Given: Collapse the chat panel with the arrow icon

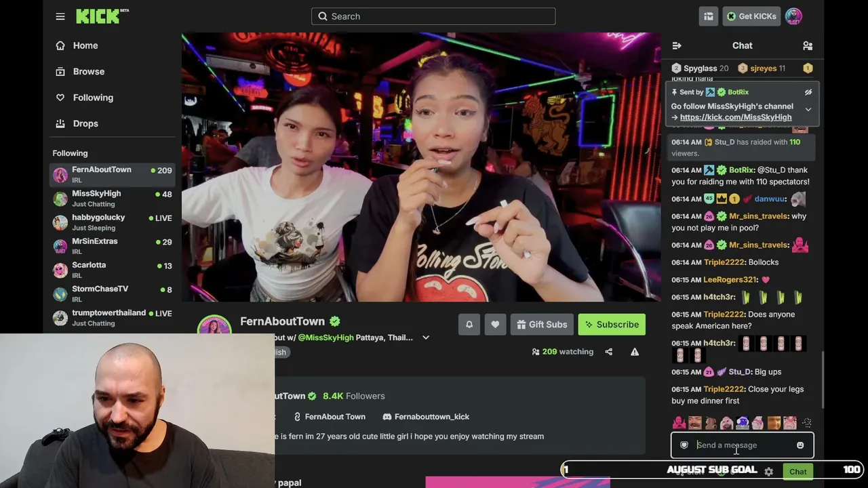Looking at the screenshot, I should pyautogui.click(x=676, y=45).
